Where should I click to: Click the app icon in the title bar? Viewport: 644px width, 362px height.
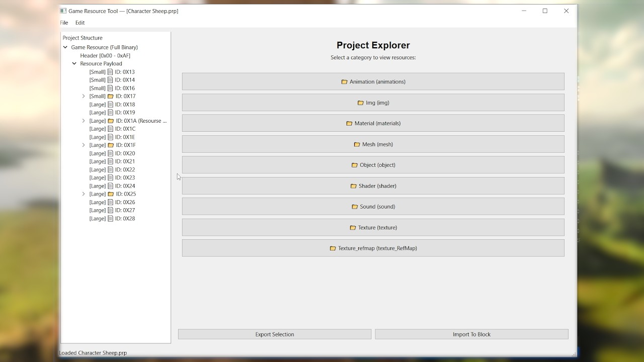click(63, 11)
